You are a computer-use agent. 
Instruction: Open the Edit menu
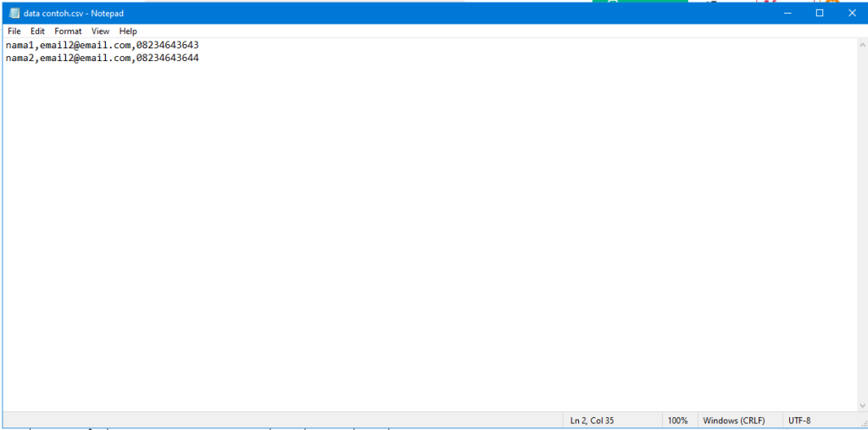[37, 31]
